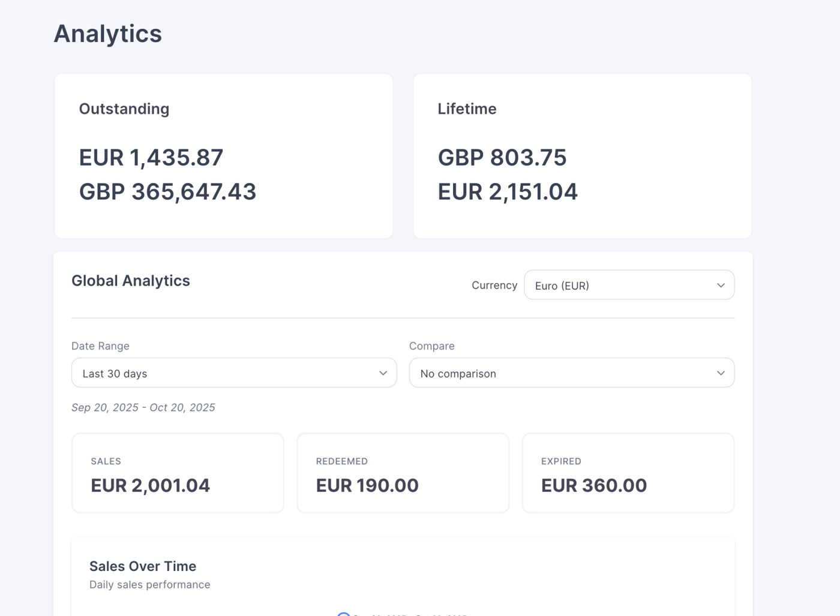Click the Lifetime GBP 803.75 amount

point(502,158)
